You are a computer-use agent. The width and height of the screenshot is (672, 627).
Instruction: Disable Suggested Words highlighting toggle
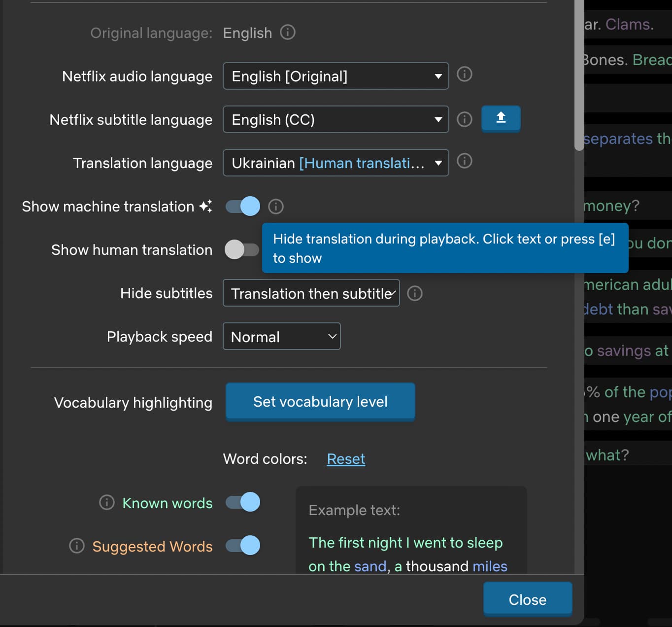tap(243, 545)
